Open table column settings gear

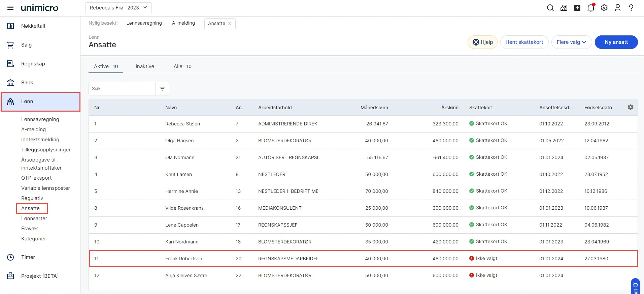click(630, 107)
